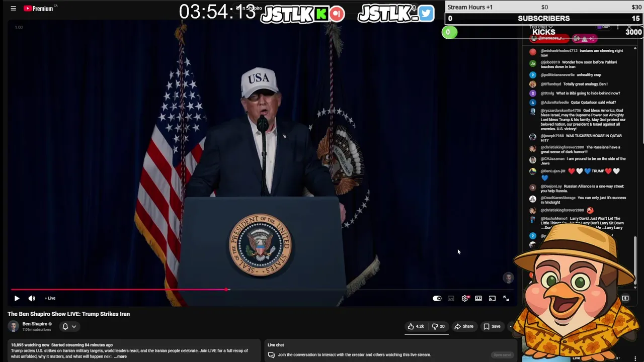Click the Stream Hours +1 goal bar
The width and height of the screenshot is (644, 362).
coord(544,7)
